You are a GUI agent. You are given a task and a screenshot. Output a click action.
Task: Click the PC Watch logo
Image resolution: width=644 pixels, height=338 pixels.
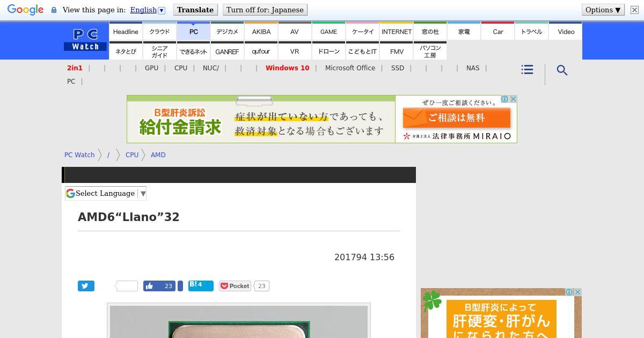click(85, 40)
